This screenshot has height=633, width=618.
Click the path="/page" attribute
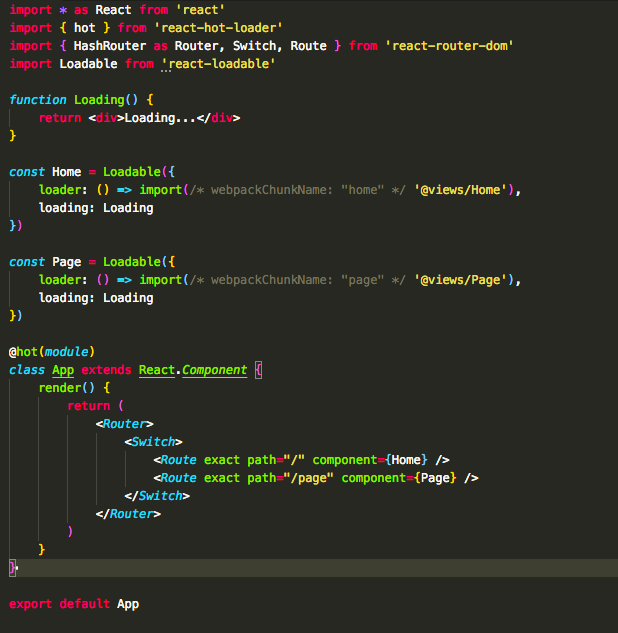click(290, 478)
